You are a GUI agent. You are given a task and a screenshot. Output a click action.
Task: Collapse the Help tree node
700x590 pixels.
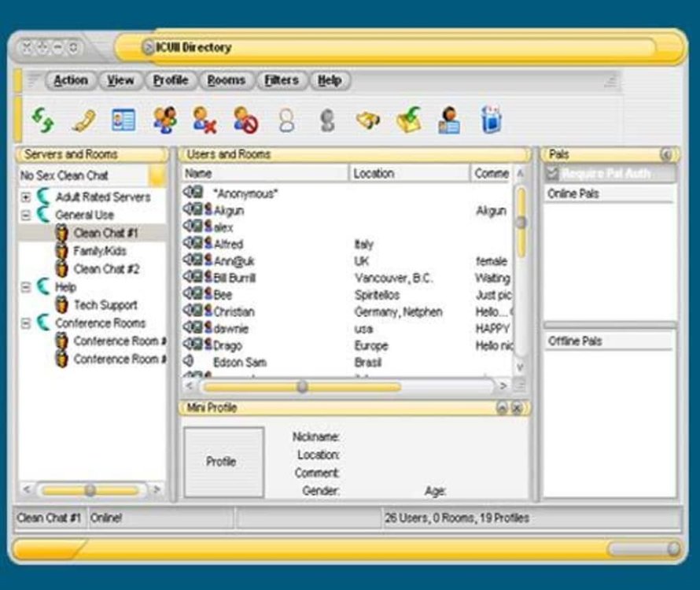(26, 287)
